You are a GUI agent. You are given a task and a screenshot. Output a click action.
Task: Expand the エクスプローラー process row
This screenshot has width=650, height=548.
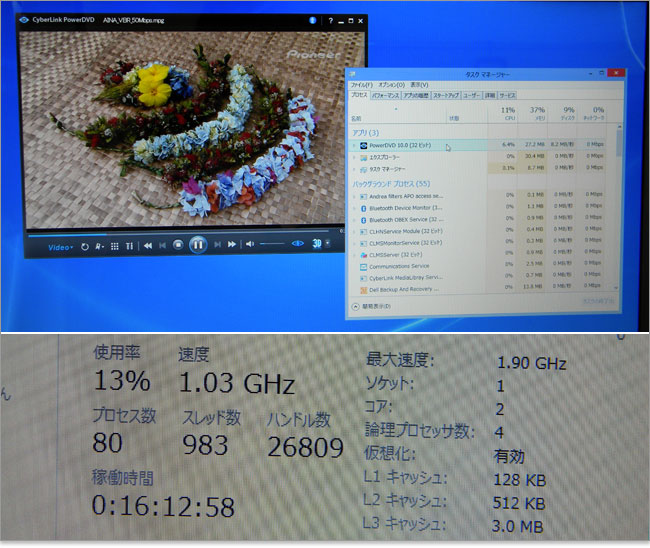[x=354, y=158]
